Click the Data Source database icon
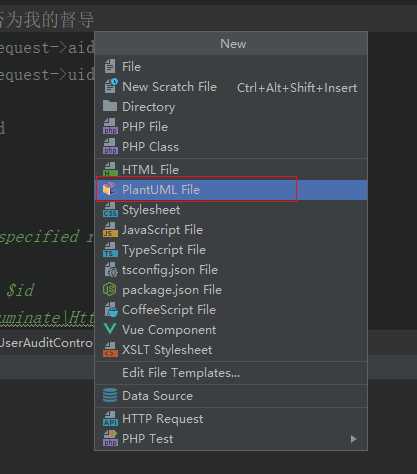417x474 pixels. pos(110,396)
